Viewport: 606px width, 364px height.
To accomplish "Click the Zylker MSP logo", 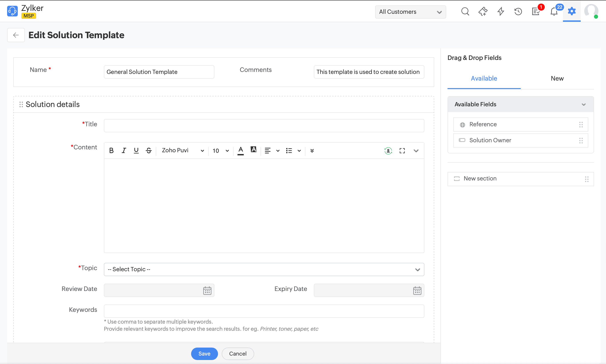I will (26, 11).
